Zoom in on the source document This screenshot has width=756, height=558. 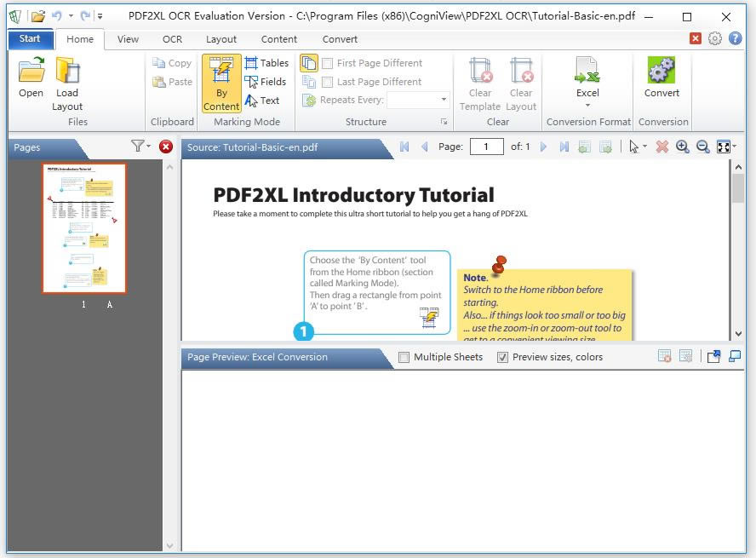pos(682,147)
